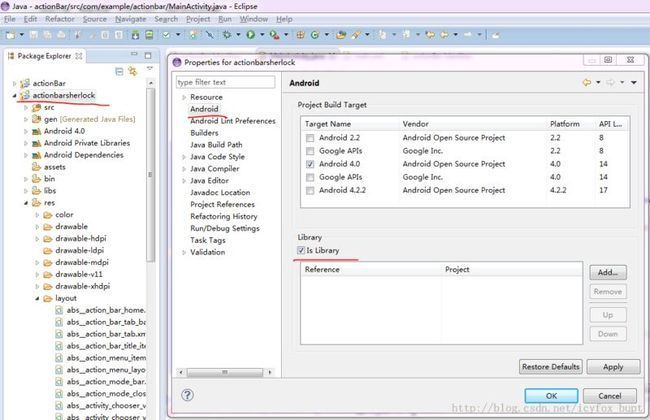
Task: Open the Package Explorer view menu triangle
Action: [x=150, y=68]
